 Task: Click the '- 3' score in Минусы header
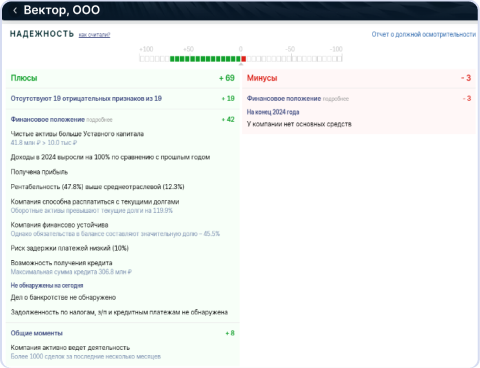[x=466, y=78]
